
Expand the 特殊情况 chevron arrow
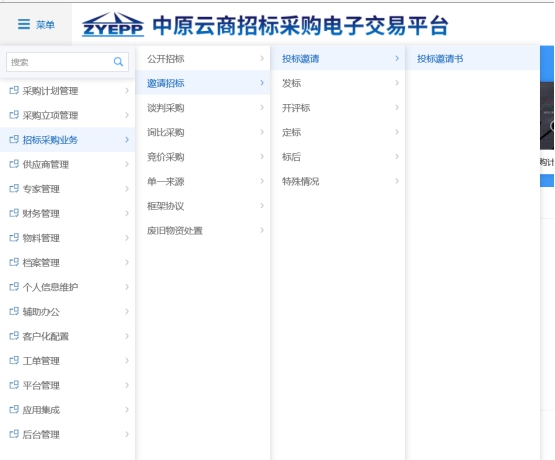click(397, 181)
